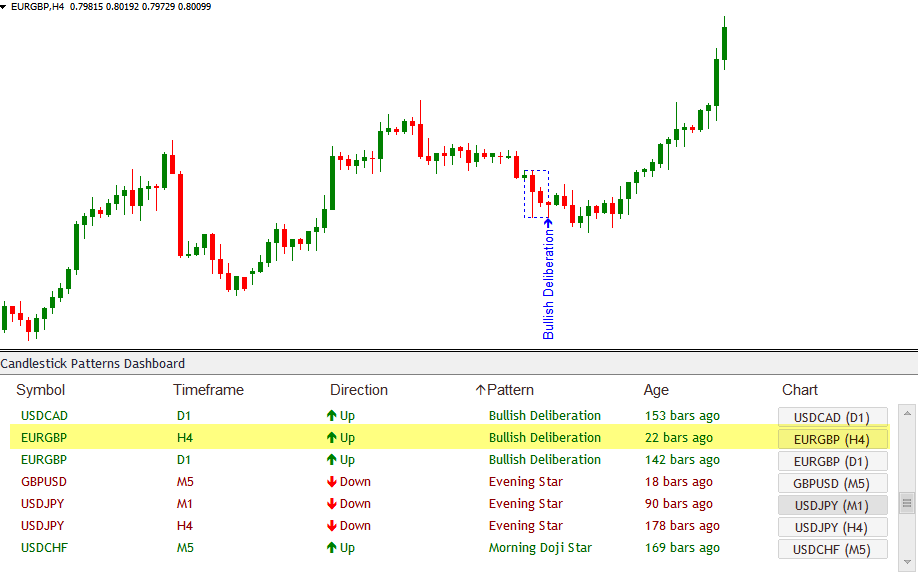918x578 pixels.
Task: Sort the dashboard by Age column
Action: click(x=656, y=390)
